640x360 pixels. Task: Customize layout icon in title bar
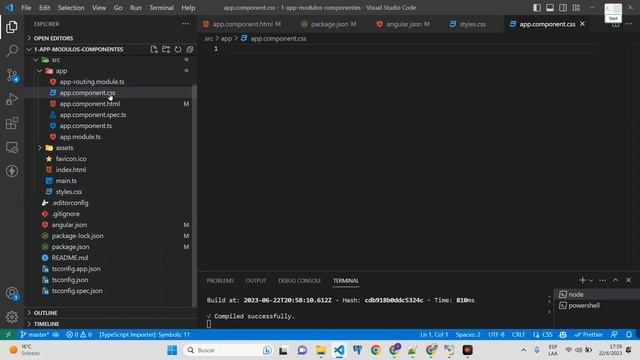(576, 8)
